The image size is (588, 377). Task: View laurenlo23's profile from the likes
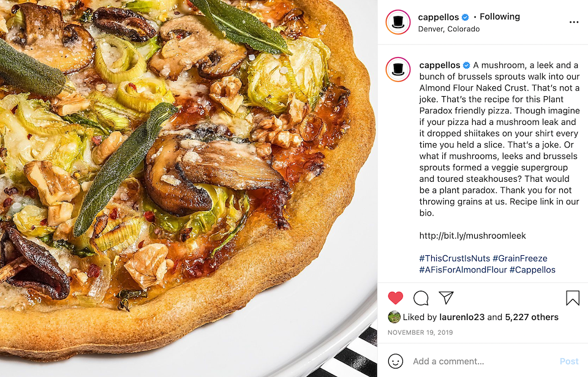(462, 317)
